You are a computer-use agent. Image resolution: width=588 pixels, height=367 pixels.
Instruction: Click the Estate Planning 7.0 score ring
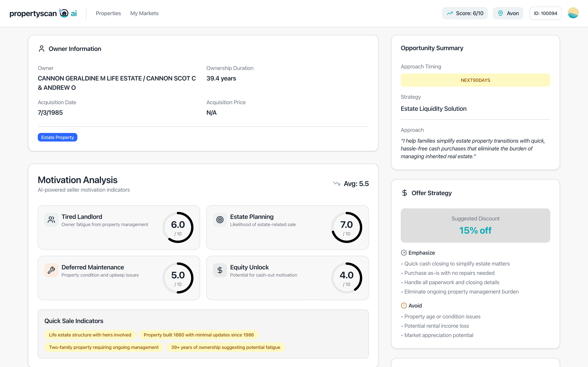click(x=346, y=227)
